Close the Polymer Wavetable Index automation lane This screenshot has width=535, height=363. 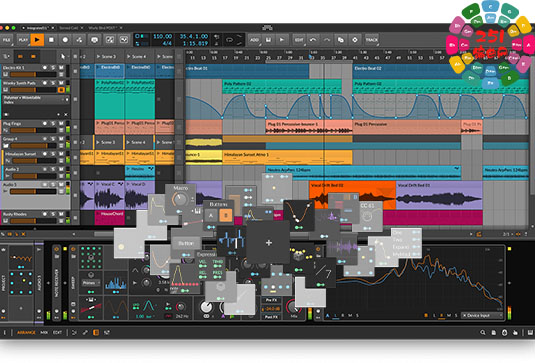66,115
